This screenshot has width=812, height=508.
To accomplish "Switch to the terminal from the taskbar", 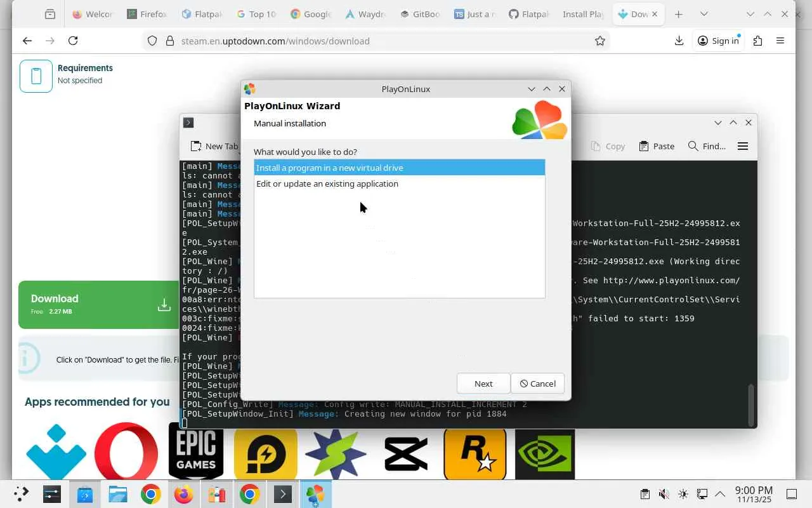I will coord(283,494).
